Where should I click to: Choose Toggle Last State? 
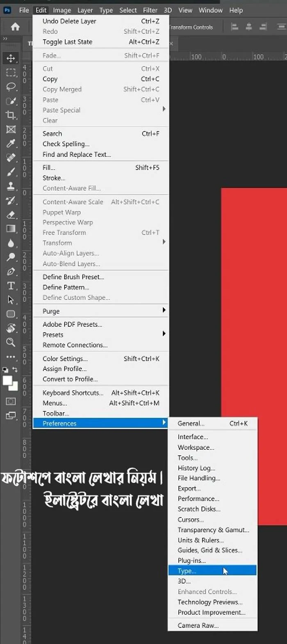[x=101, y=41]
